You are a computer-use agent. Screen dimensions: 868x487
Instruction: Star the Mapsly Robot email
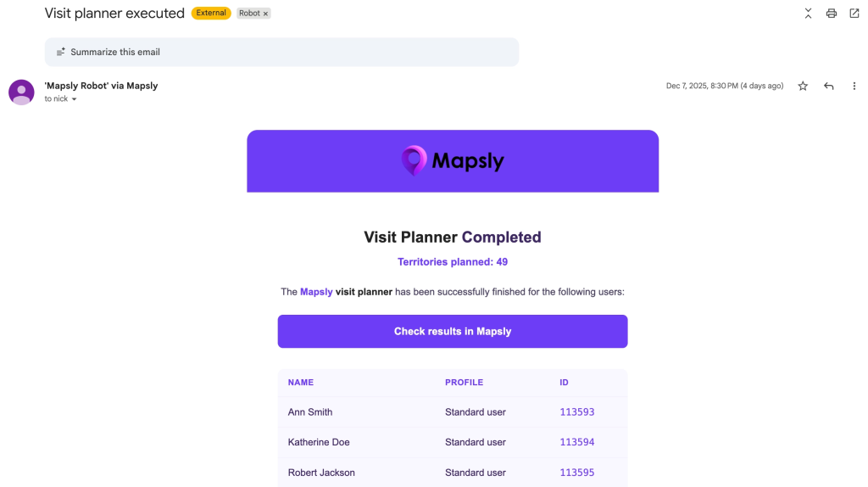pyautogui.click(x=803, y=86)
